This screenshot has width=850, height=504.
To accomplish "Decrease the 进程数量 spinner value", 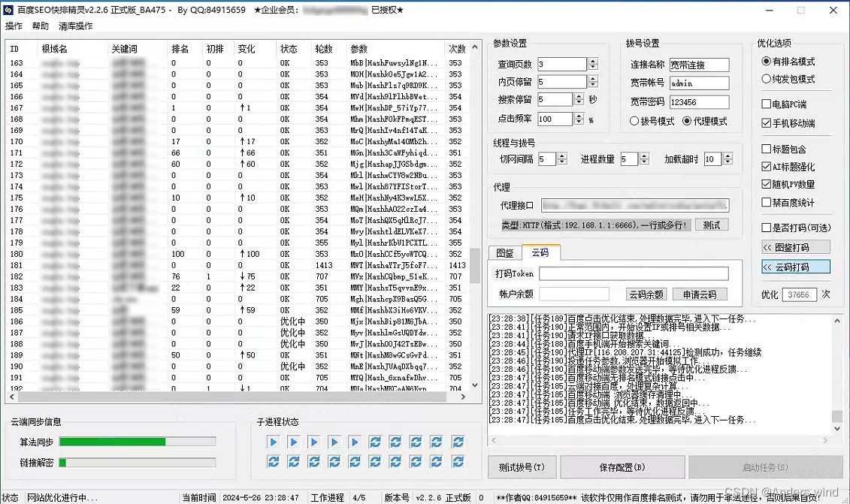I will click(x=644, y=162).
